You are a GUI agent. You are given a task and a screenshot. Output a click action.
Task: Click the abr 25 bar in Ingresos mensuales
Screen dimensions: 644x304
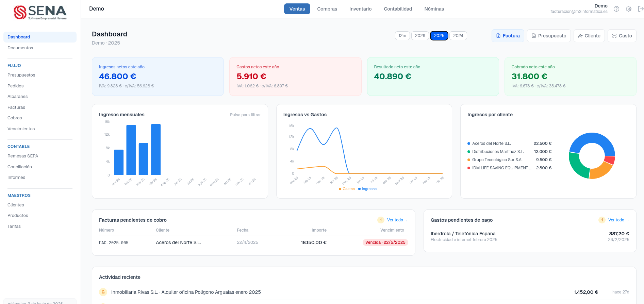156,150
